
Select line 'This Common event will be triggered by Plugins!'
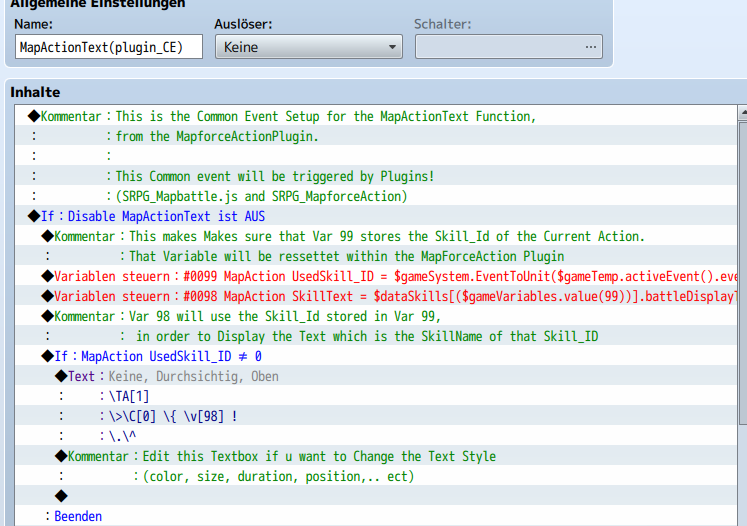tap(376, 176)
